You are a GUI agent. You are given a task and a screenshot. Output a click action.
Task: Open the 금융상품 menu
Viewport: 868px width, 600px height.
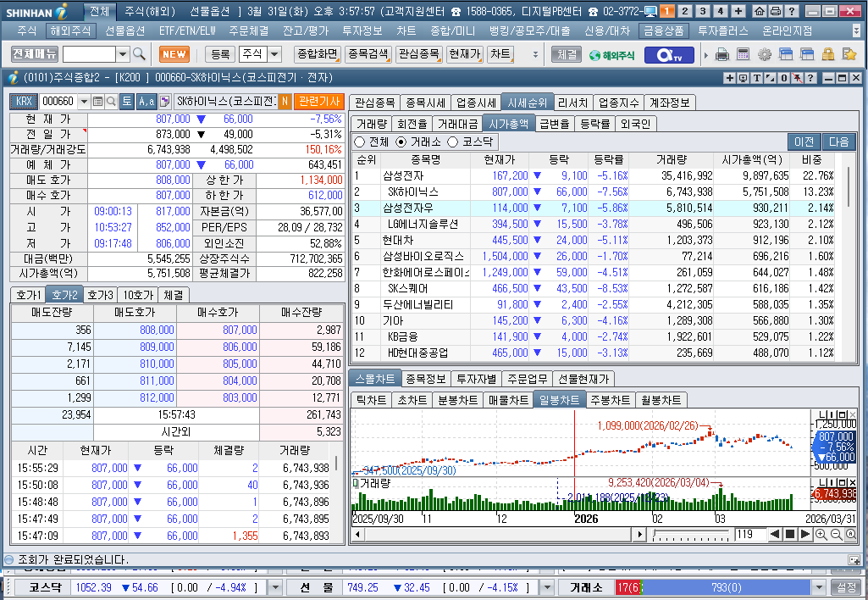tap(663, 31)
